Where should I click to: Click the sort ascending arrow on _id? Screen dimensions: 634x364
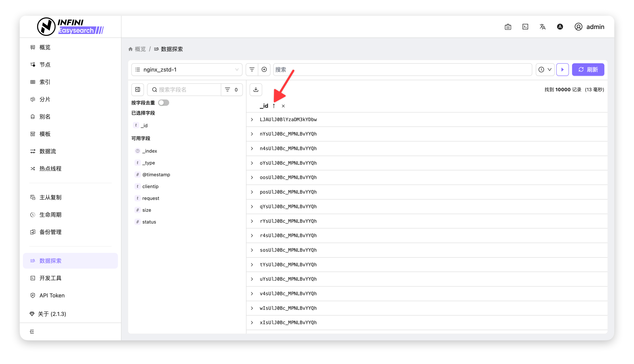(x=274, y=106)
